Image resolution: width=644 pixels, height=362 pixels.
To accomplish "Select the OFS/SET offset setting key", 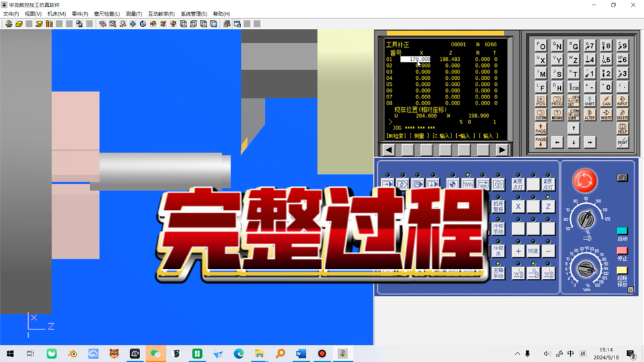I will 574,101.
